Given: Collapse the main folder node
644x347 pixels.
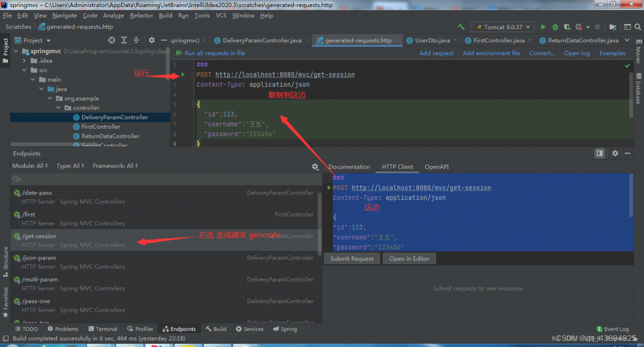Looking at the screenshot, I should click(33, 79).
